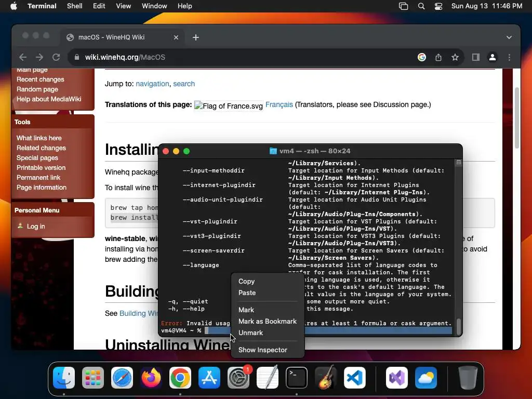Jump to navigation link
The width and height of the screenshot is (532, 399).
click(x=152, y=84)
